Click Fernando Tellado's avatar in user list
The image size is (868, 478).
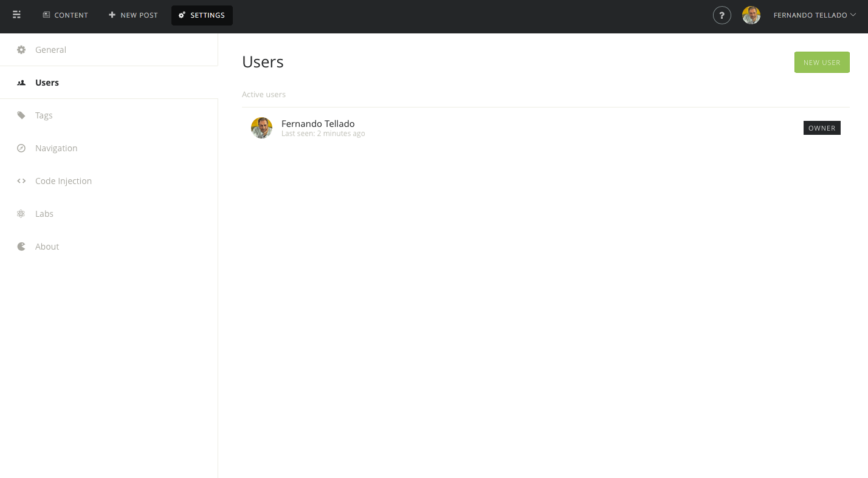261,128
